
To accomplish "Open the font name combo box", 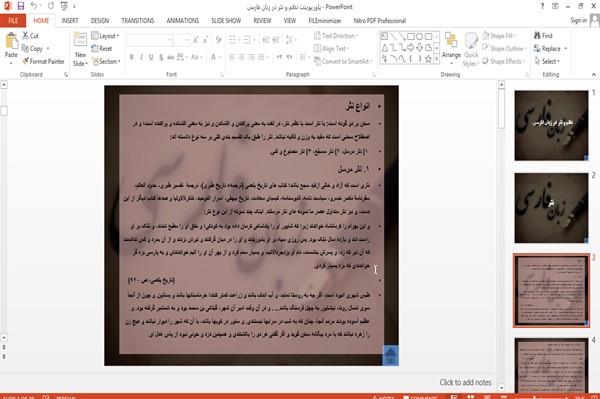I will 150,40.
